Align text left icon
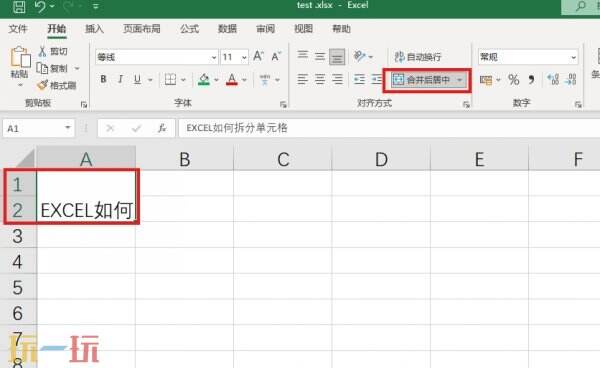This screenshot has height=368, width=600. pyautogui.click(x=303, y=80)
